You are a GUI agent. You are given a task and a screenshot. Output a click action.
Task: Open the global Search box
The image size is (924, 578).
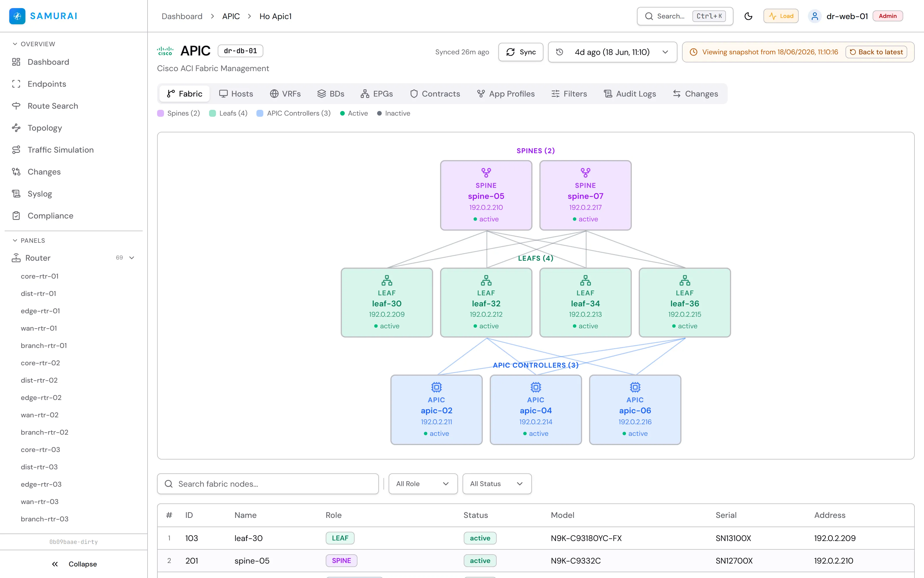[685, 16]
